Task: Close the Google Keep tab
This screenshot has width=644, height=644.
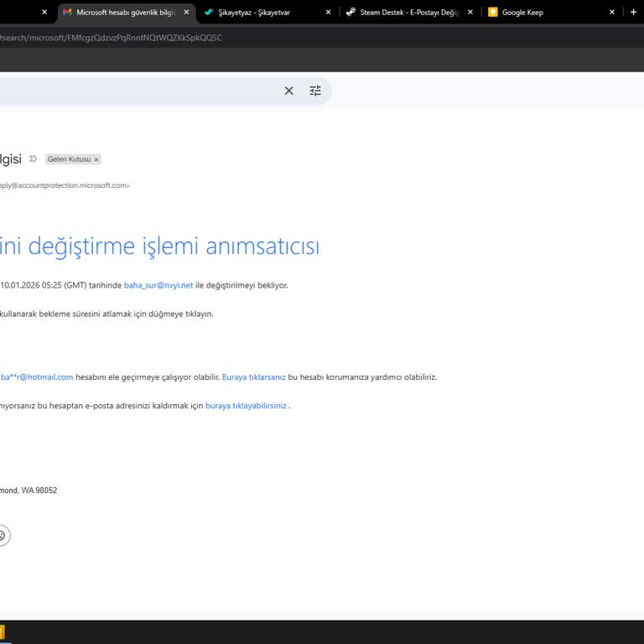Action: [x=612, y=13]
